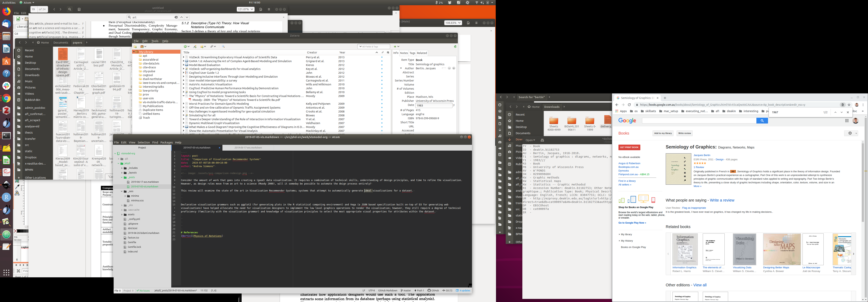The height and width of the screenshot is (302, 868).
Task: Click Add to my library button
Action: (x=663, y=133)
